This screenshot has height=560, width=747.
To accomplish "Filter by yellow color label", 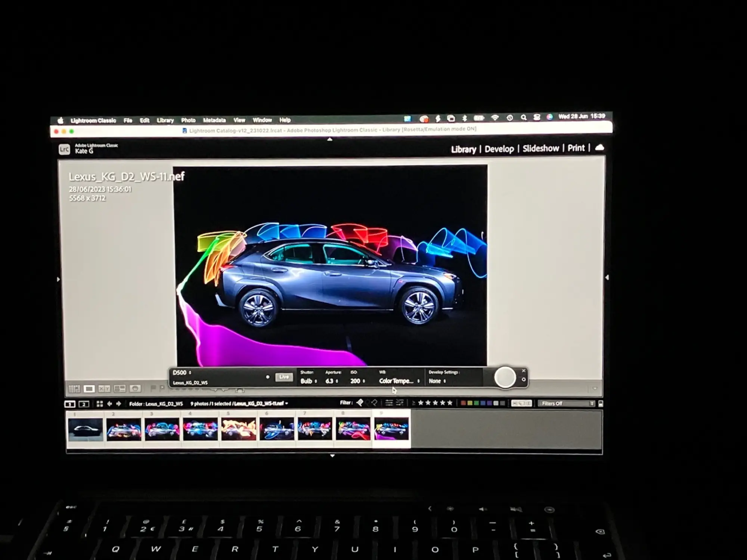I will tap(470, 403).
